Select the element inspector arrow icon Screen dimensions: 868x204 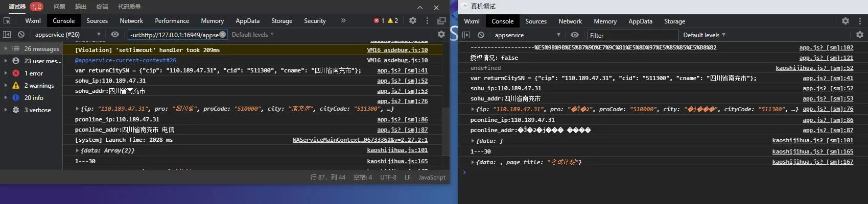[7, 21]
